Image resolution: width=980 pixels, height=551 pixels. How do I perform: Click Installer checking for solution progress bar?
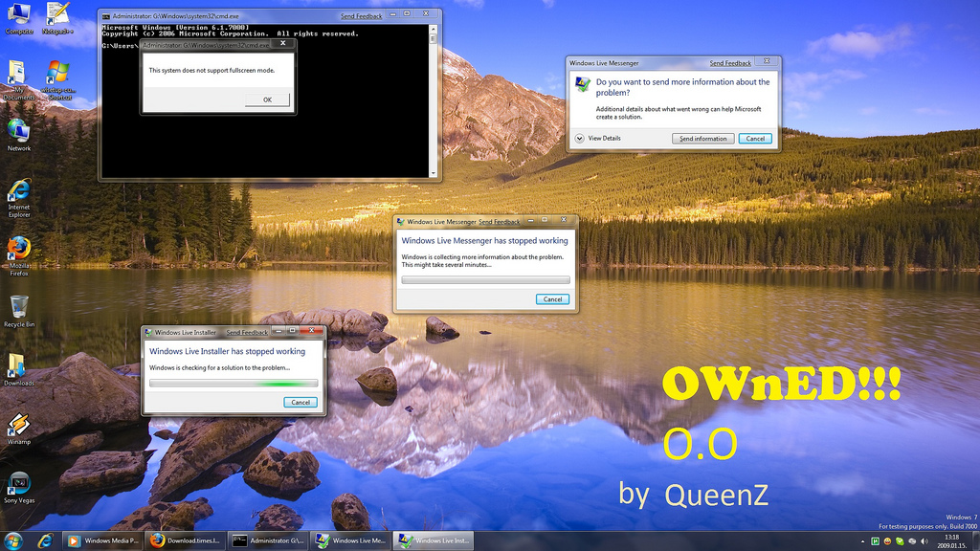pyautogui.click(x=234, y=383)
